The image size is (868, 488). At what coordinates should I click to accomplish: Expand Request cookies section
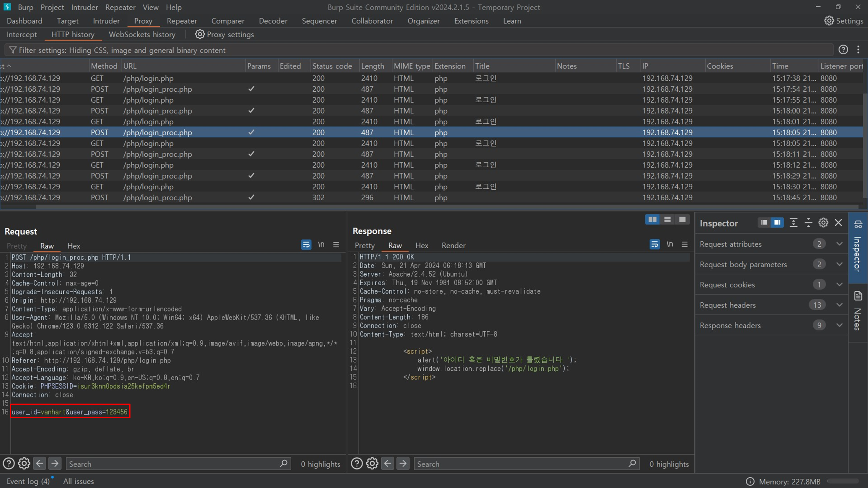(839, 284)
